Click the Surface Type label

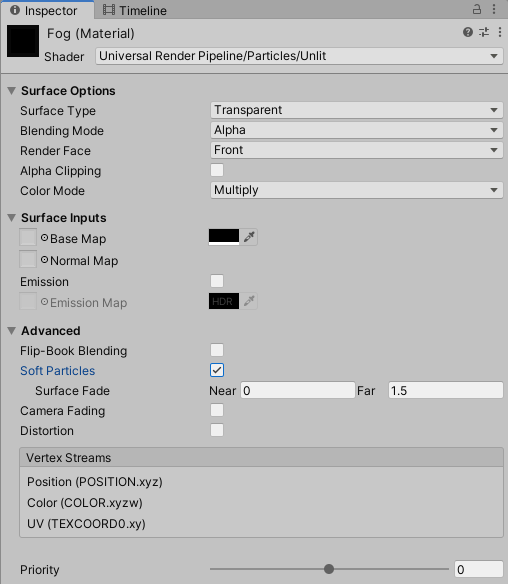pos(58,111)
